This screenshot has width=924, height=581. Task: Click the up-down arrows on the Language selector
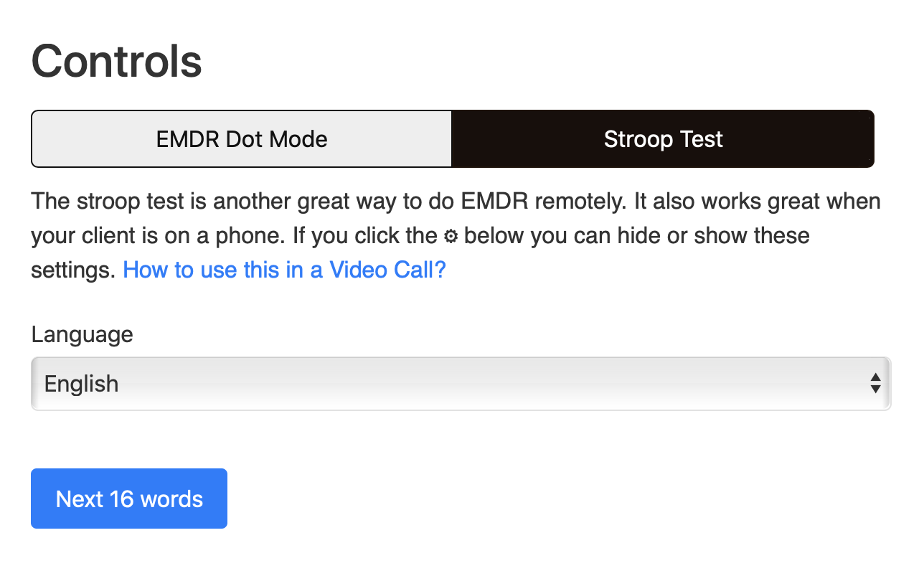pos(875,383)
